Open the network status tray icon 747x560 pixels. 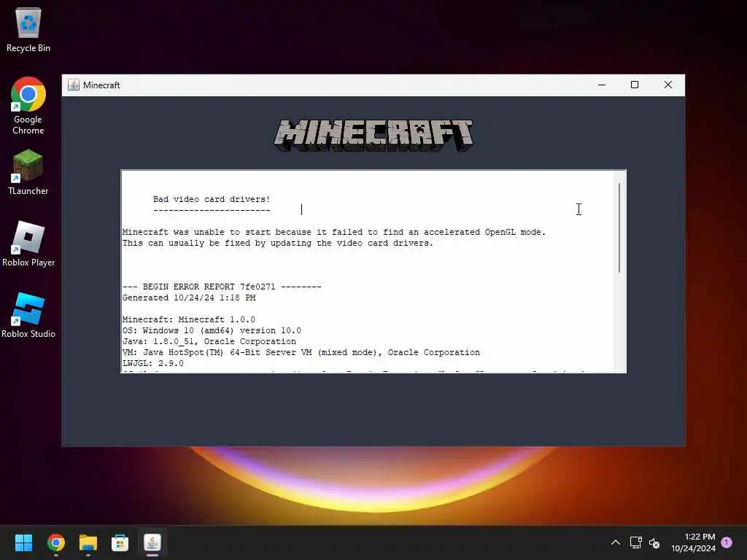(635, 542)
